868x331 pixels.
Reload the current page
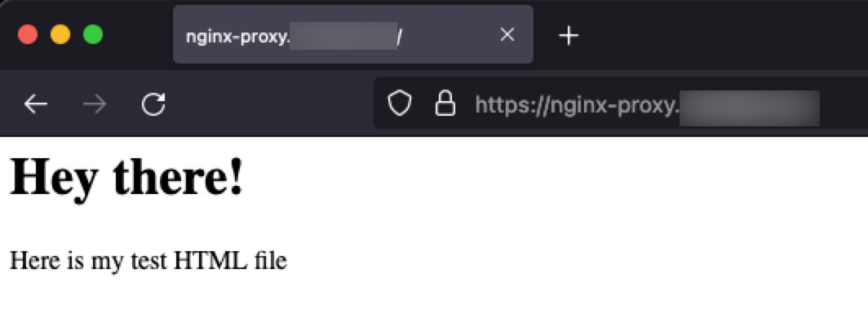pyautogui.click(x=153, y=104)
